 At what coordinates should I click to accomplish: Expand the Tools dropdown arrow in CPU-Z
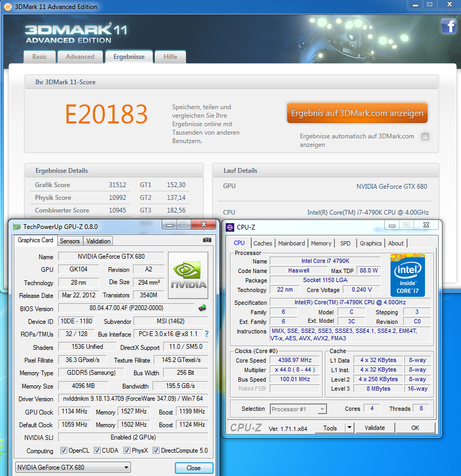coord(349,428)
